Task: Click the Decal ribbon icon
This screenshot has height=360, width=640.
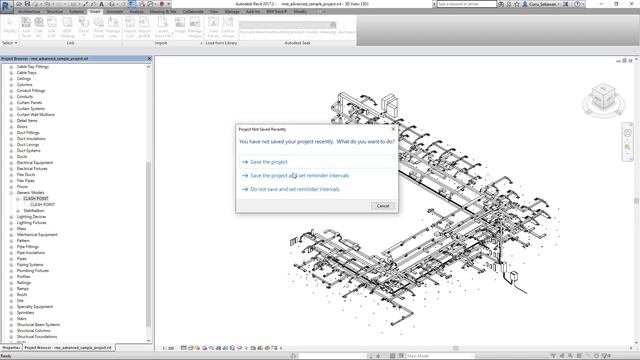Action: (84, 24)
